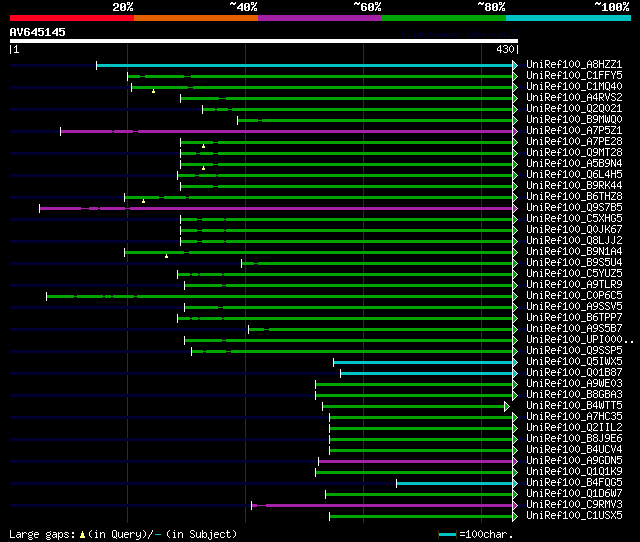
Task: Select the UniRef100_B8J9E6 entry
Action: [574, 439]
